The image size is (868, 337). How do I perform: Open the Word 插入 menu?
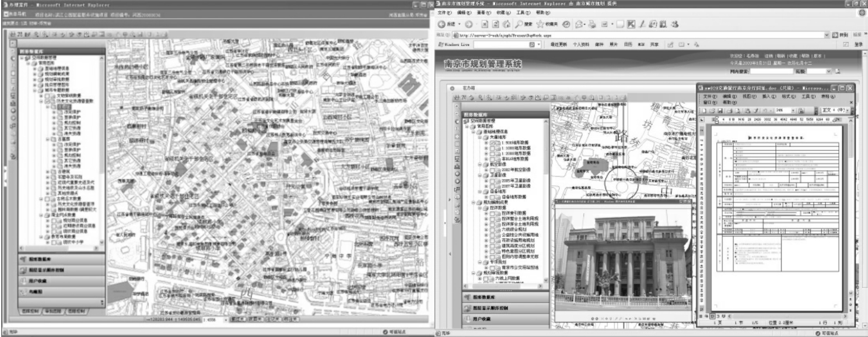click(769, 96)
